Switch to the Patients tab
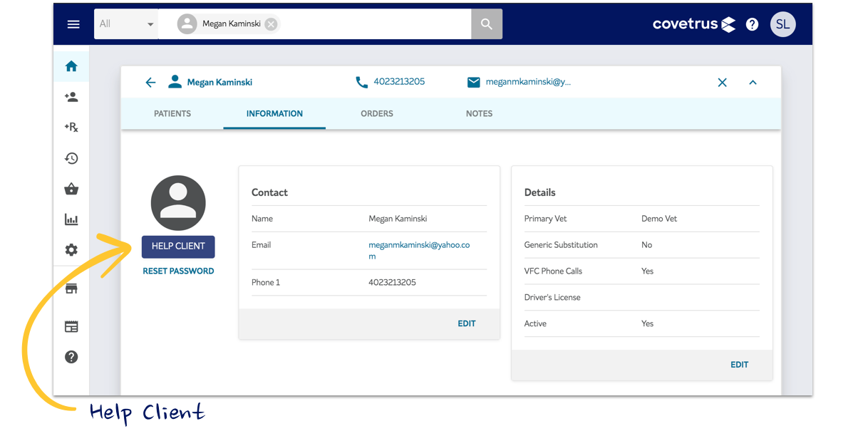The width and height of the screenshot is (868, 431). point(172,114)
